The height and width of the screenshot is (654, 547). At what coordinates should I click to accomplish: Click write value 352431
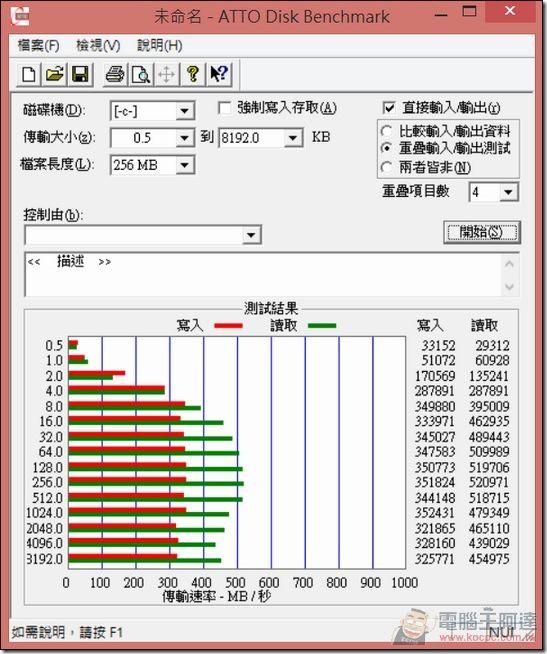click(x=435, y=513)
